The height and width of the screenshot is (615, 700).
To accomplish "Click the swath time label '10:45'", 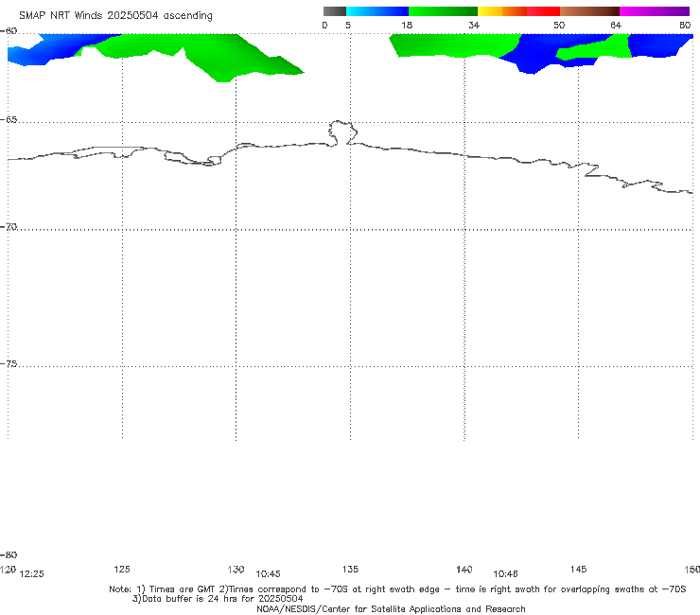I will click(268, 574).
